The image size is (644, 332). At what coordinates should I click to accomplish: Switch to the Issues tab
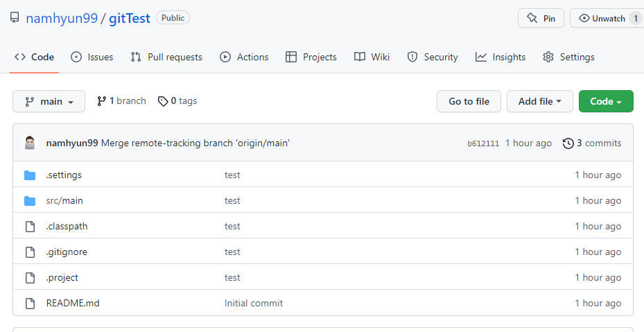92,57
